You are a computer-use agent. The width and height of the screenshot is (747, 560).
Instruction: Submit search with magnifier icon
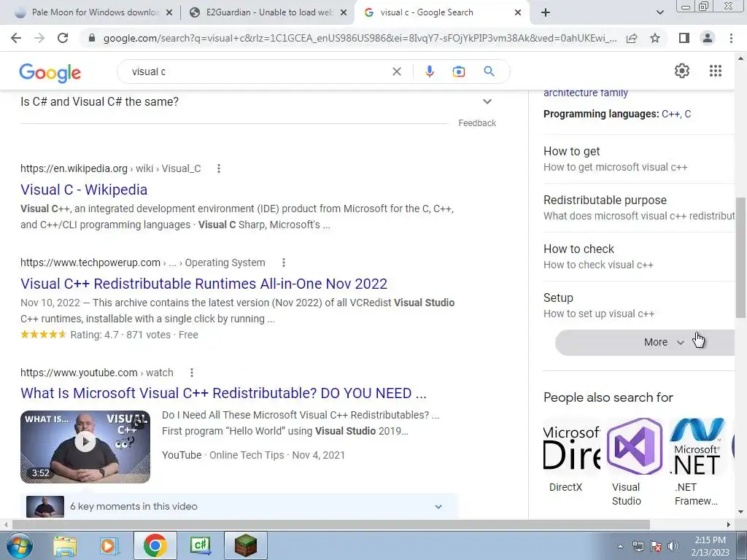coord(489,71)
